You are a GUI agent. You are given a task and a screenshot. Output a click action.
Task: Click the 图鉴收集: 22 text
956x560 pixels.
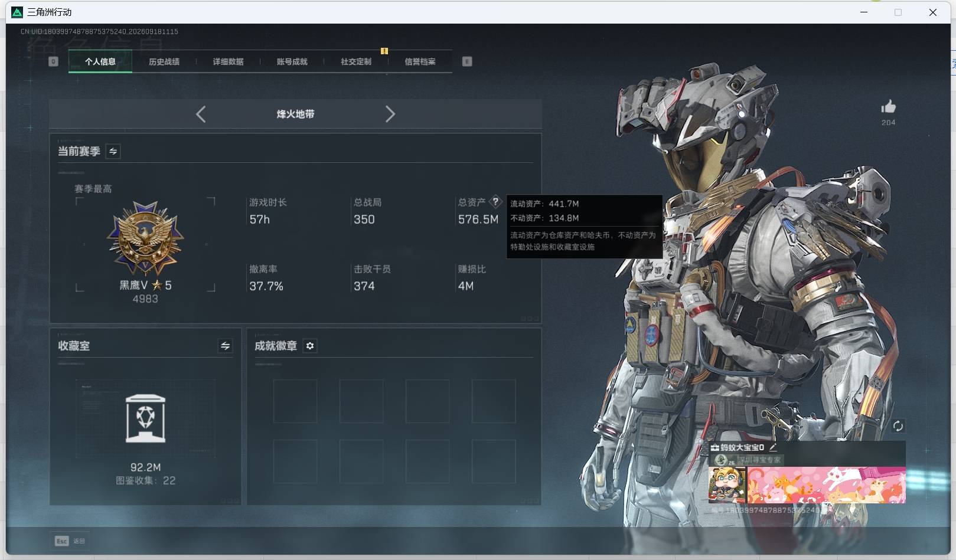(x=145, y=480)
